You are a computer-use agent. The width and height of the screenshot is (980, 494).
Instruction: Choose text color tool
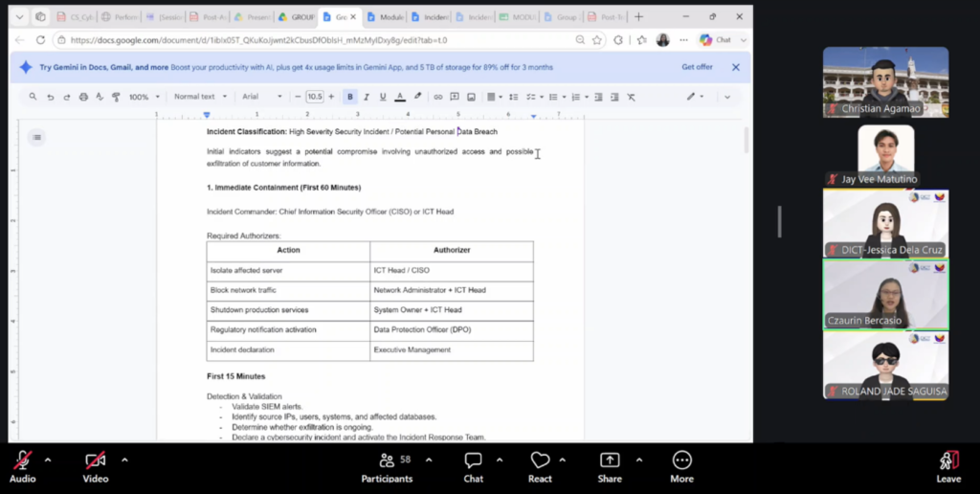(x=400, y=97)
